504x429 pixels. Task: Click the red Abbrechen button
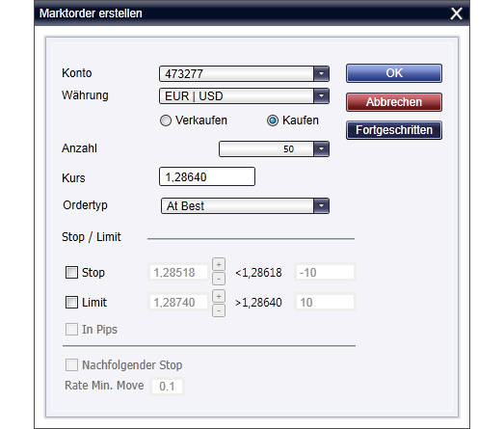tap(394, 102)
